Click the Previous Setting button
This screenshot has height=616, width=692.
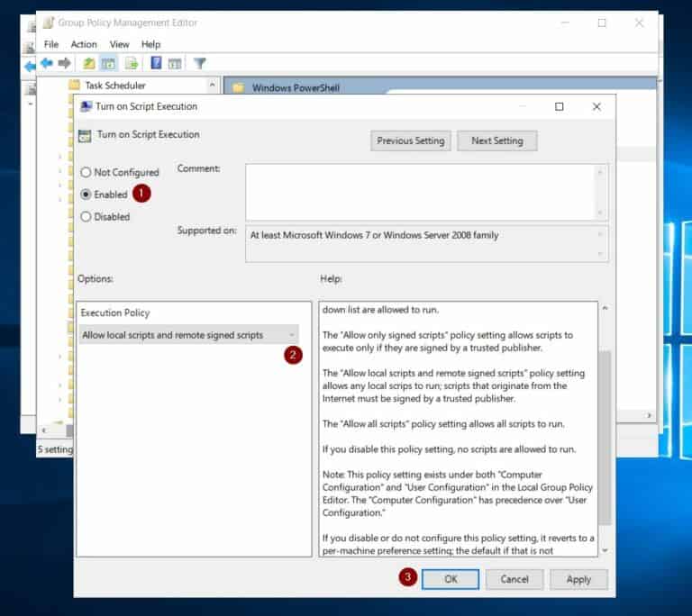[411, 140]
